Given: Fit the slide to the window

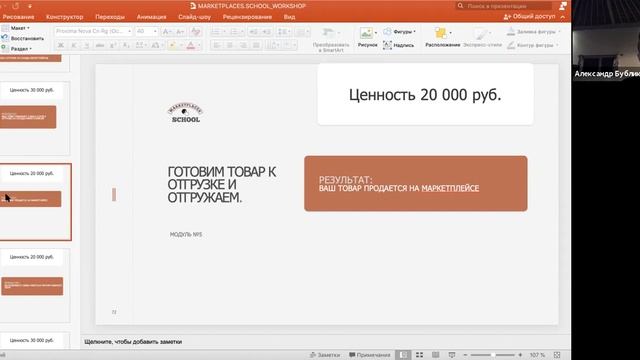Looking at the screenshot, I should pos(557,355).
